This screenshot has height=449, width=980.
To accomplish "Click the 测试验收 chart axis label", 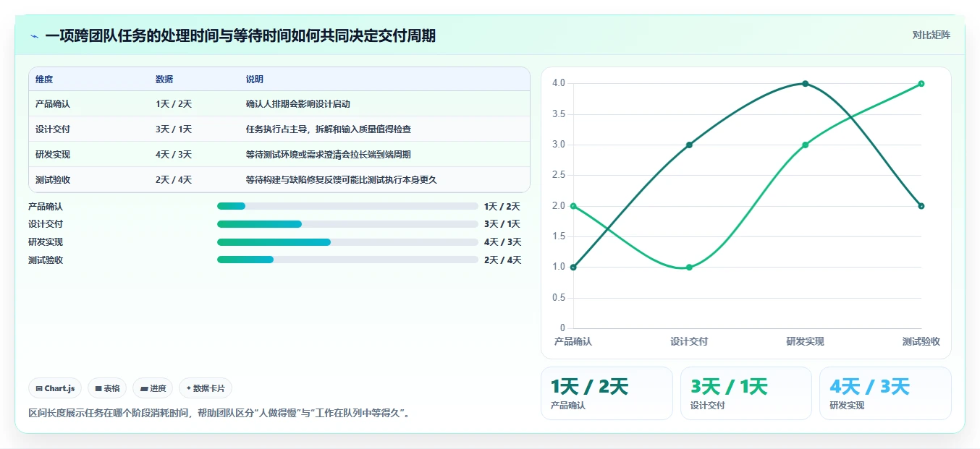I will (921, 341).
